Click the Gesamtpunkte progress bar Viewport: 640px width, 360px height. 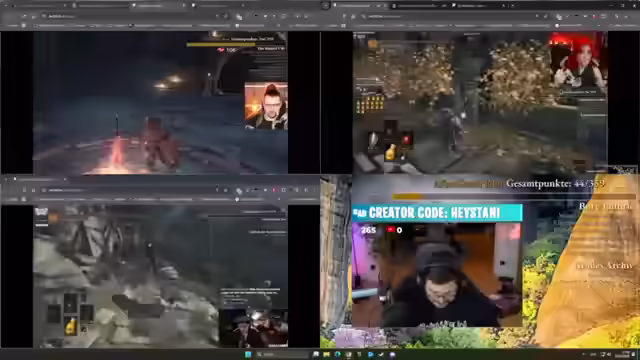click(514, 196)
